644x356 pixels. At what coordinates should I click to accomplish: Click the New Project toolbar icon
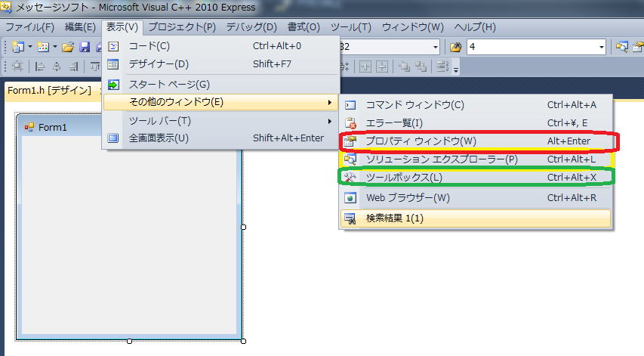coord(17,47)
